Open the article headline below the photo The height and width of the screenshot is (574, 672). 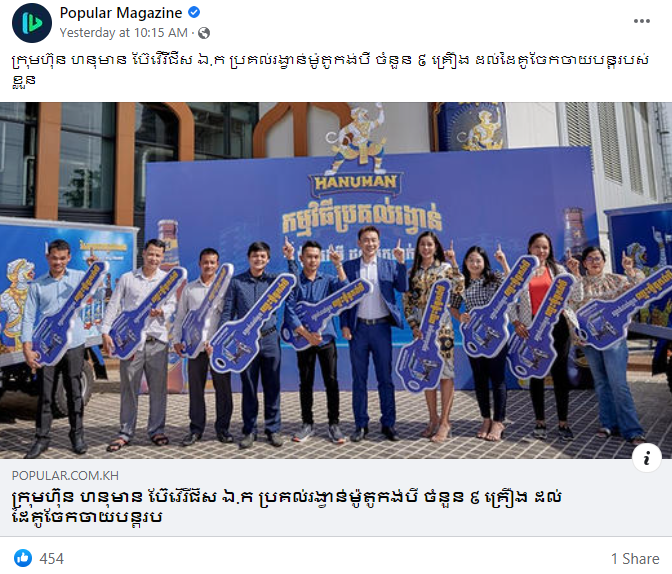click(x=286, y=507)
